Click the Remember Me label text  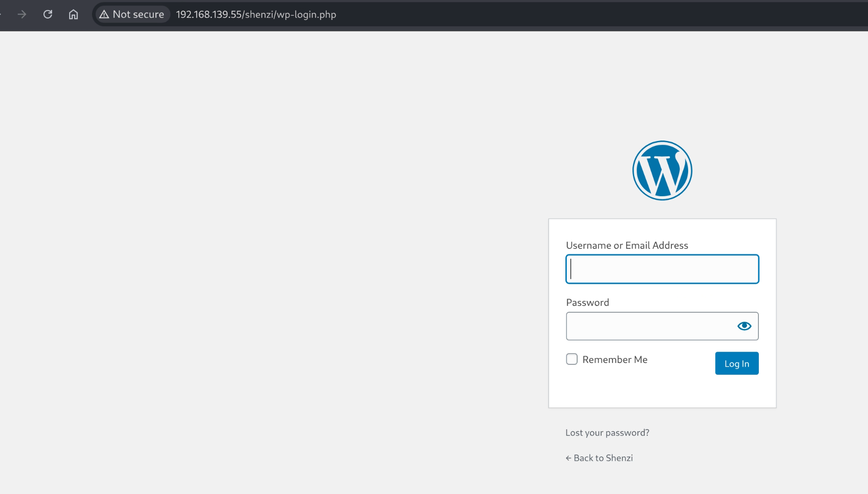(615, 359)
